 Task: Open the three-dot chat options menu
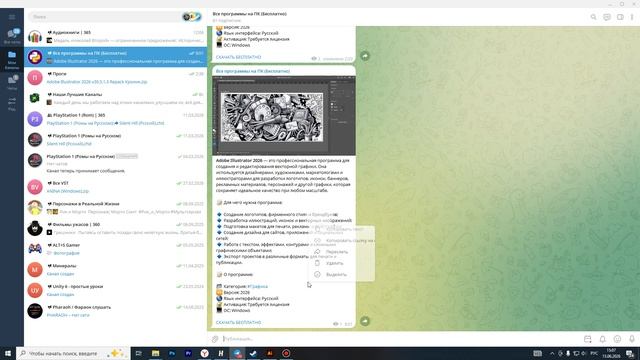click(632, 17)
